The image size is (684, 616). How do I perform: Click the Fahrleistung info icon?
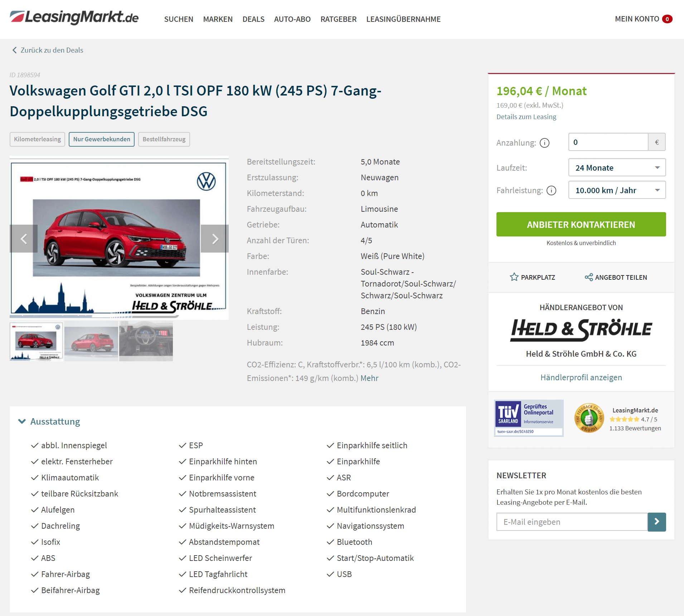pyautogui.click(x=552, y=190)
